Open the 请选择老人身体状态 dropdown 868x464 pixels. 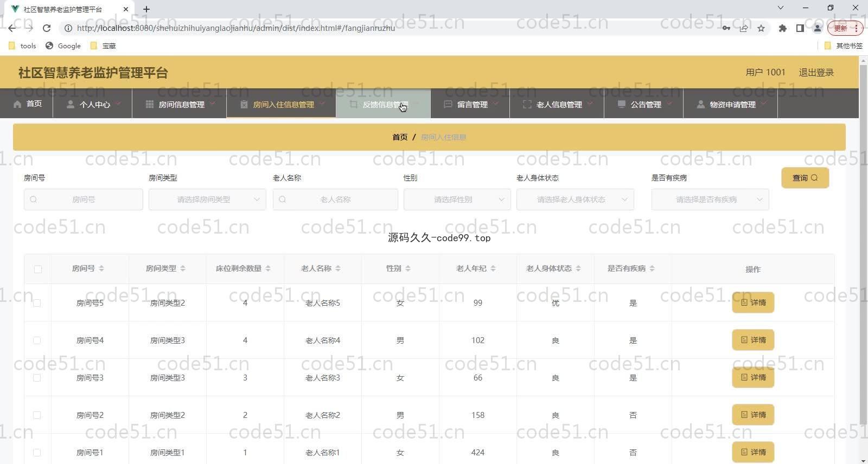[x=575, y=199]
